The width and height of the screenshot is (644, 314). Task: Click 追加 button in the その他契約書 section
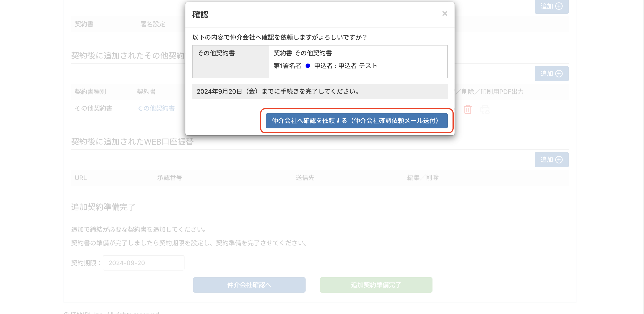pyautogui.click(x=552, y=74)
